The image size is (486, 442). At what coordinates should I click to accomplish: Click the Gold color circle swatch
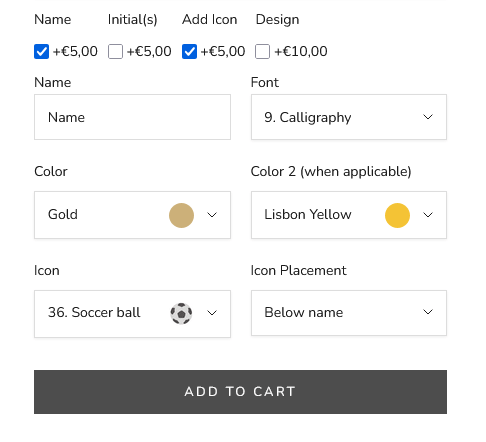pyautogui.click(x=181, y=215)
